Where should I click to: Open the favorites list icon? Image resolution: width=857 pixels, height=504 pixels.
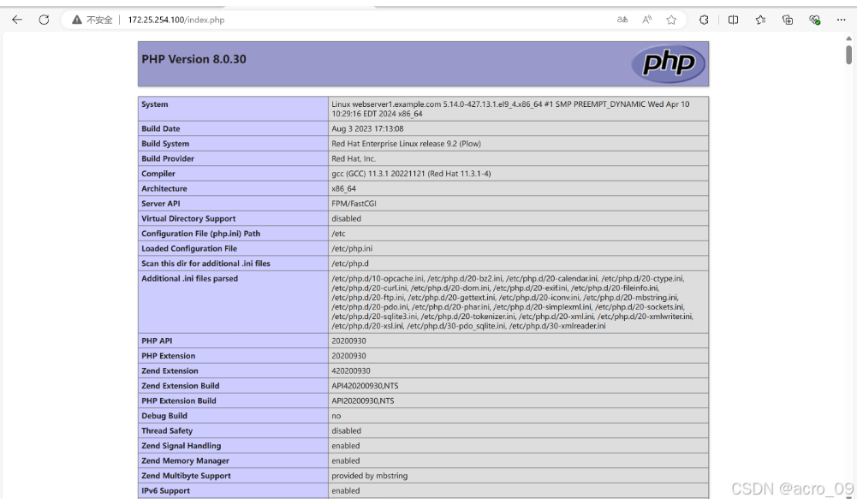click(x=760, y=20)
